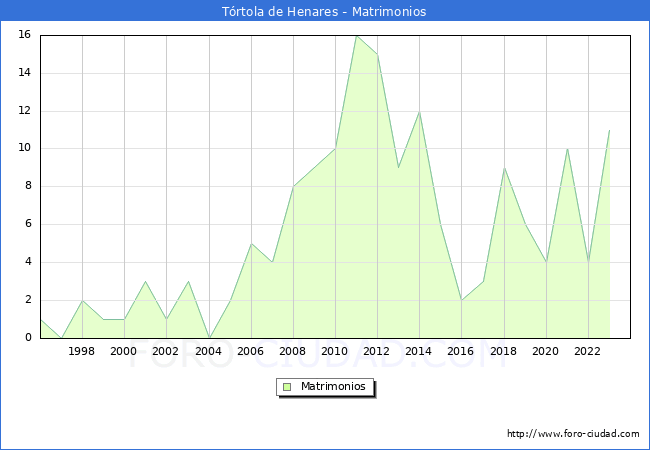The image size is (650, 450).
Task: Click the 2020 x-axis label
Action: point(545,351)
